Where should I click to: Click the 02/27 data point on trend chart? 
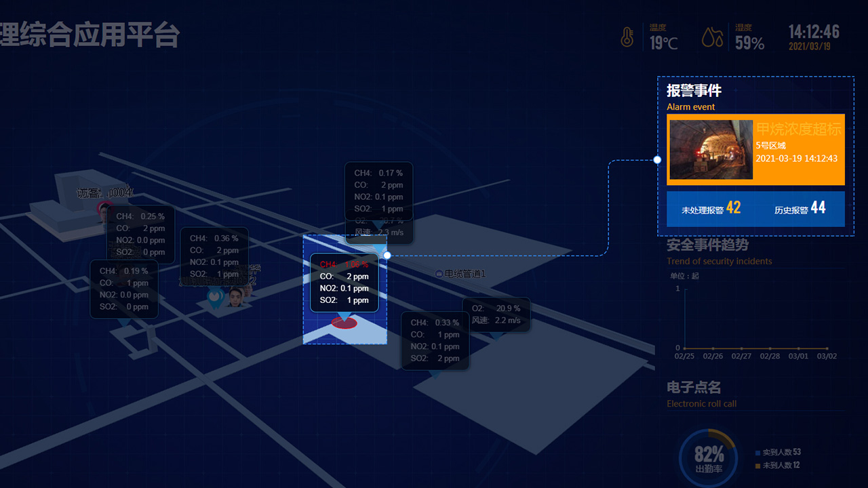click(x=742, y=348)
